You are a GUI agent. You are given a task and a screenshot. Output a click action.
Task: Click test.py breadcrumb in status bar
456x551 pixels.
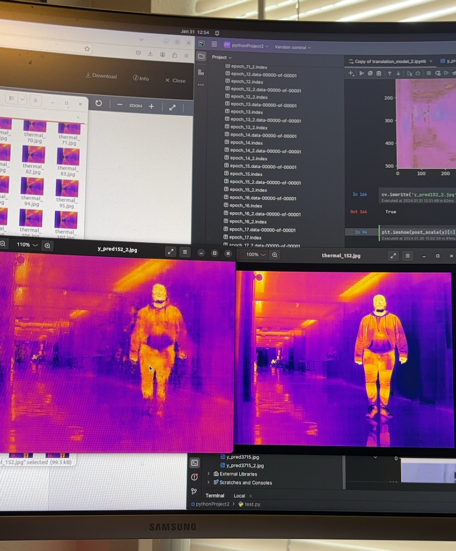tap(249, 504)
